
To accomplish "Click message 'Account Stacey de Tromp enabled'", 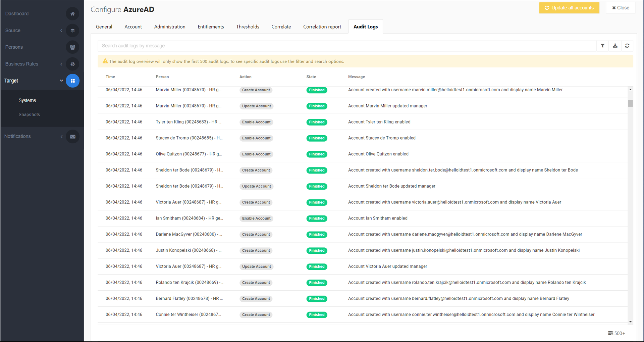I will click(382, 138).
